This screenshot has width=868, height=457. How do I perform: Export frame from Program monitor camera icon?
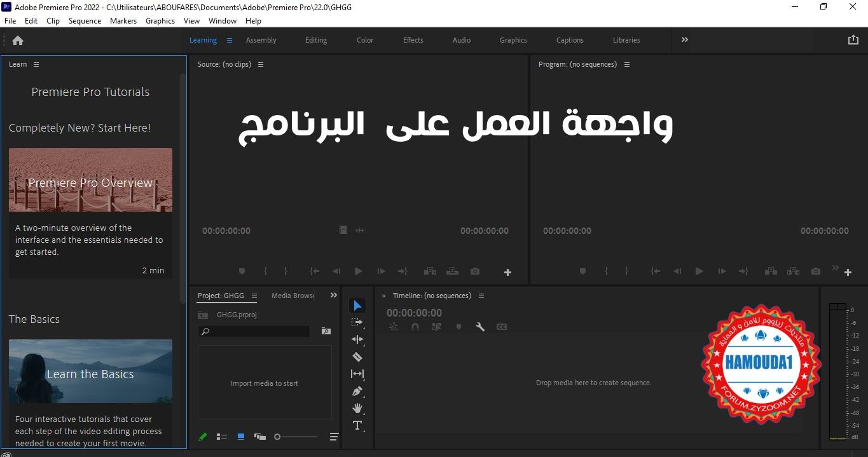click(x=816, y=271)
